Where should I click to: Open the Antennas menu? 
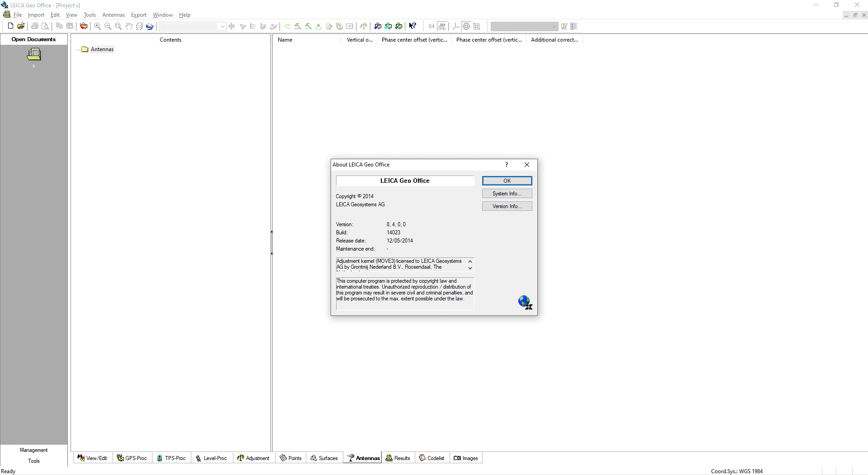[114, 15]
